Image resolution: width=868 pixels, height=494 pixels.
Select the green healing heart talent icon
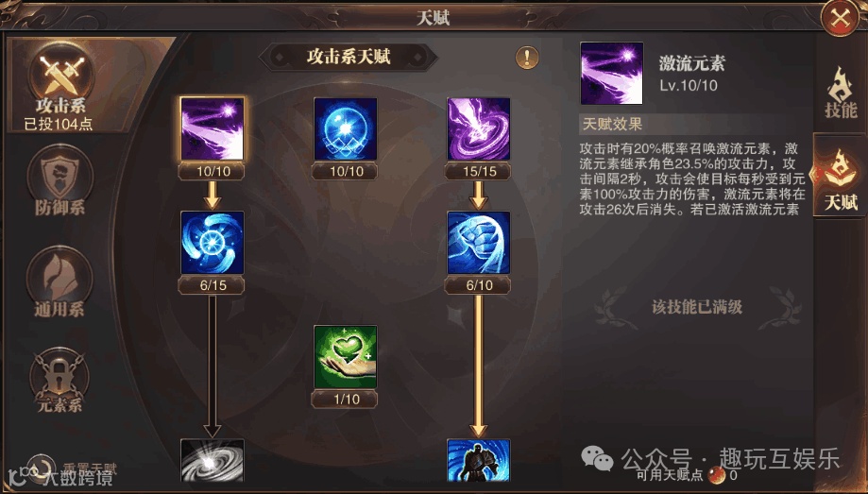[x=346, y=357]
